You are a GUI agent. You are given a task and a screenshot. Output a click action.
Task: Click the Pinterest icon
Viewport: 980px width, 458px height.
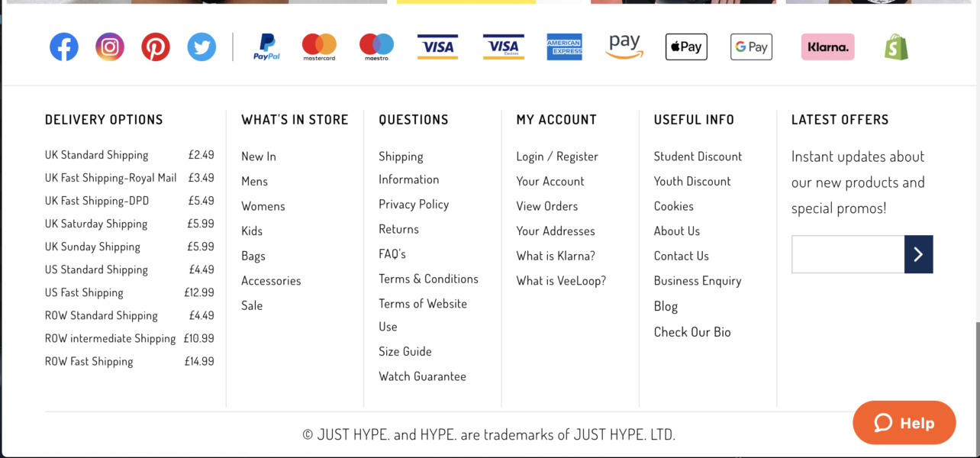[156, 47]
